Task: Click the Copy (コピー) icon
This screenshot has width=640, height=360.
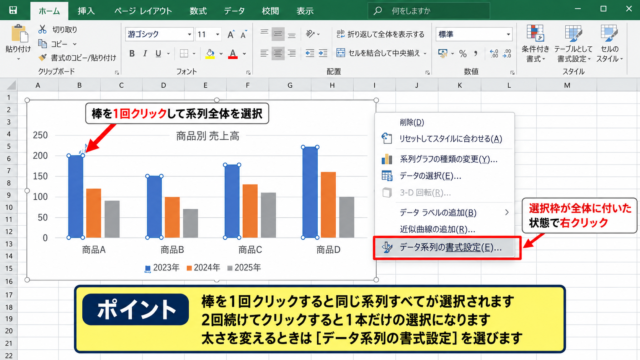Action: tap(42, 43)
